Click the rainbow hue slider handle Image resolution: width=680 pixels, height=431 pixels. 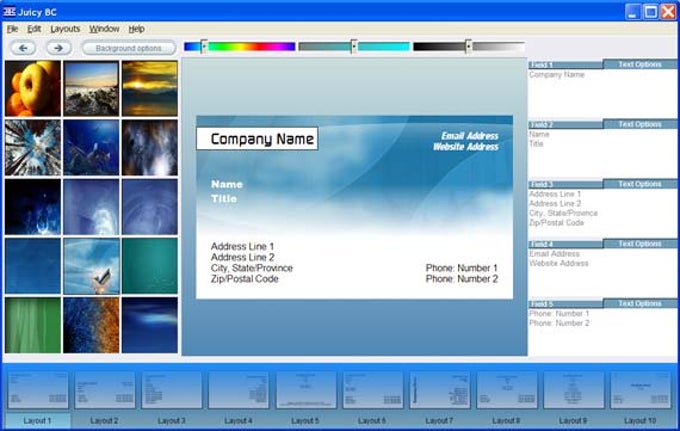203,46
